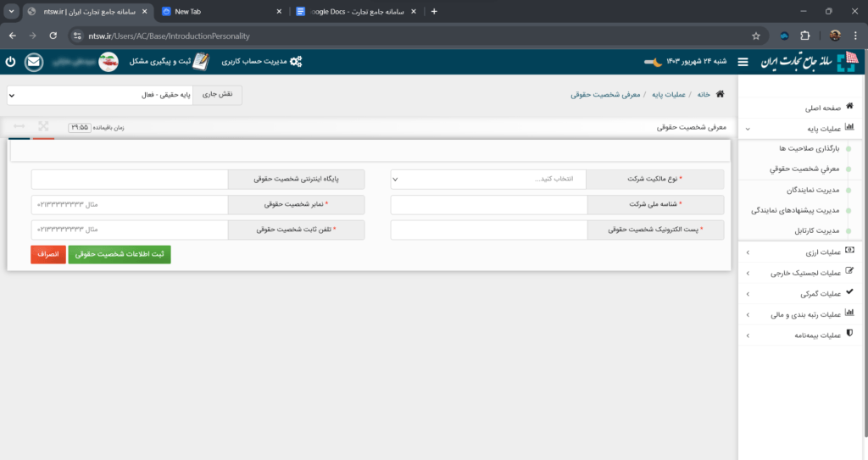The height and width of the screenshot is (460, 868).
Task: Select بارگذاری صلاحیت ها sidebar item
Action: [810, 148]
